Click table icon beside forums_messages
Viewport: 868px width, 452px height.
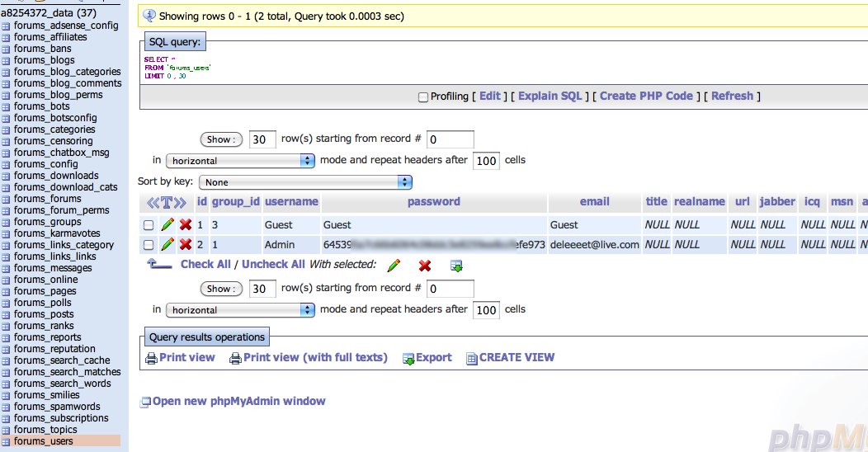tap(6, 270)
